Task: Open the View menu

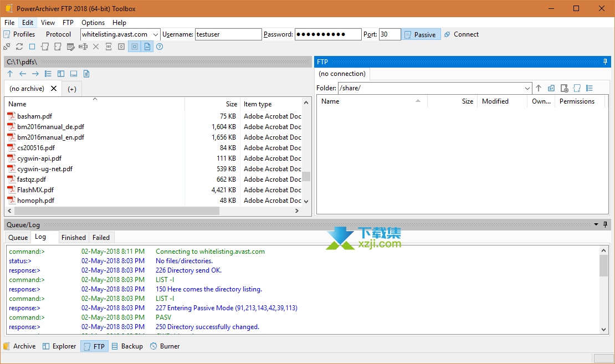Action: (48, 23)
